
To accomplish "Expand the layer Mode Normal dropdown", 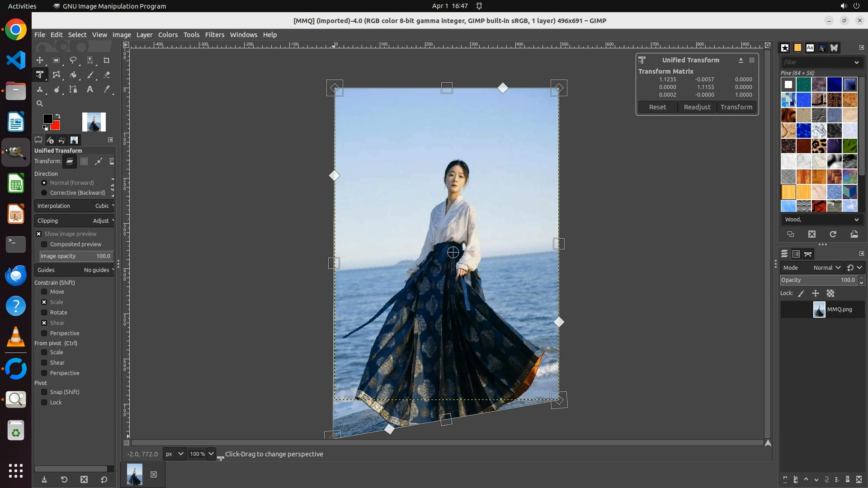I will click(x=826, y=268).
